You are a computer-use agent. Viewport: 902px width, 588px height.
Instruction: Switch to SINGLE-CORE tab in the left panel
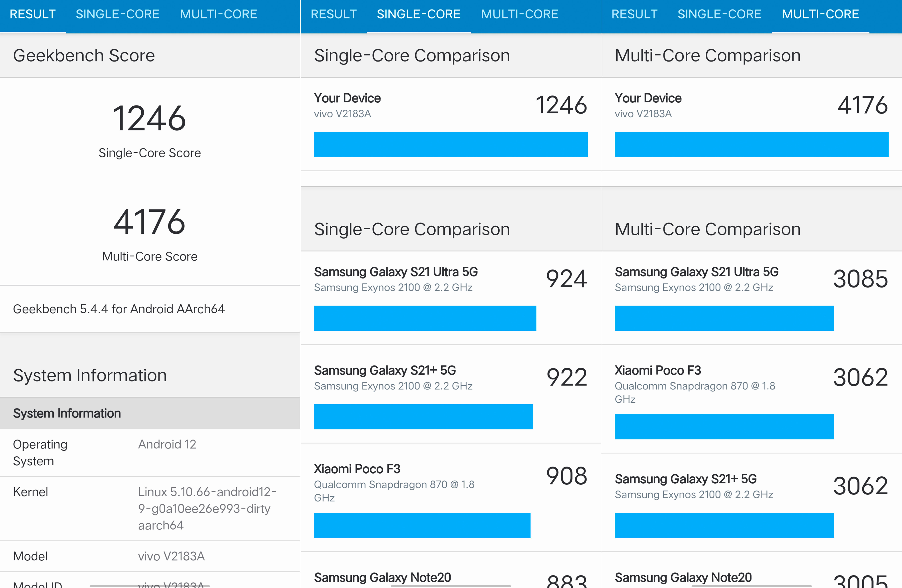[117, 14]
